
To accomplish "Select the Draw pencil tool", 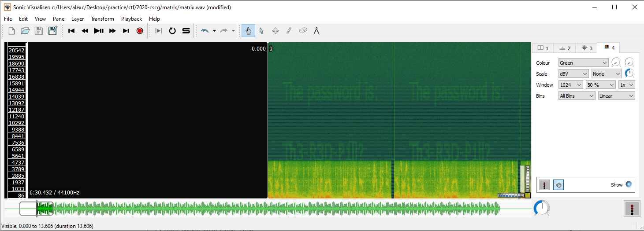I will point(289,31).
